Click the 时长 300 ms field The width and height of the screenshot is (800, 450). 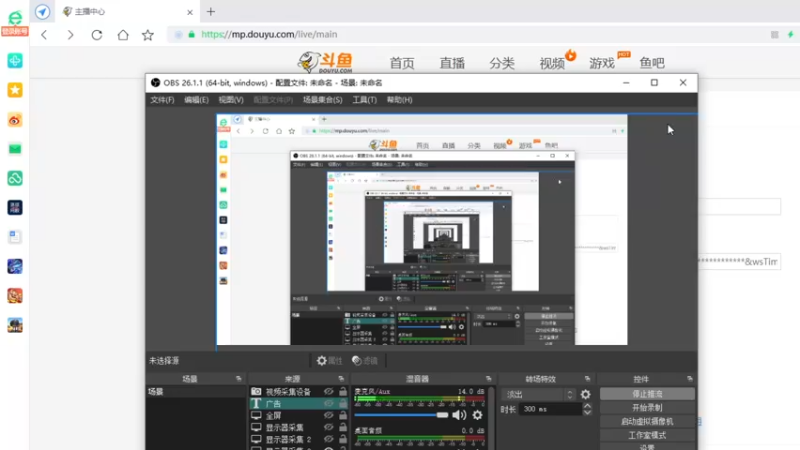549,409
